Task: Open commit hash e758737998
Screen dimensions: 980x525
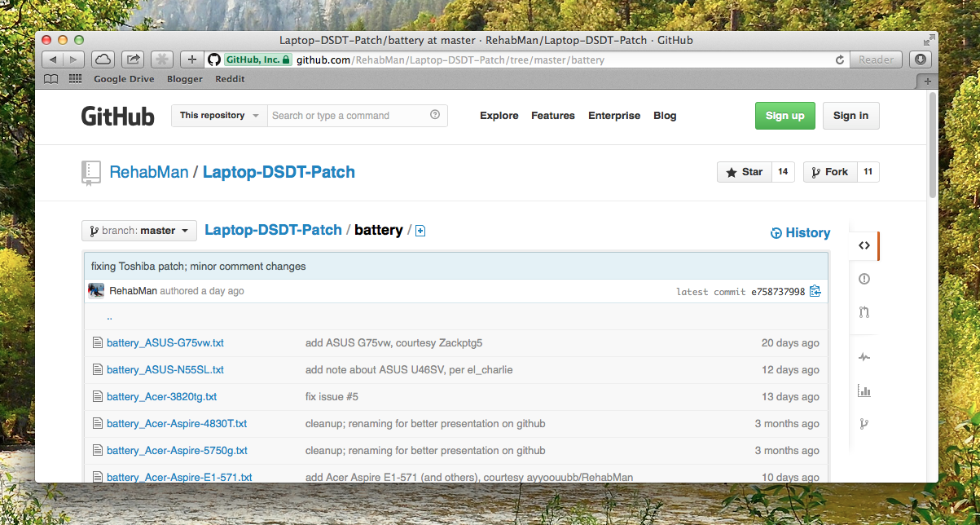Action: point(778,292)
